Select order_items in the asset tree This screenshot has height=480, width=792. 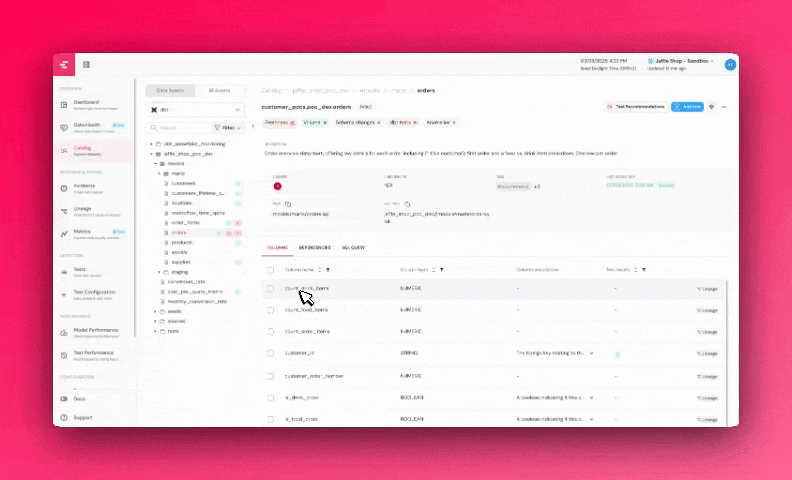185,223
